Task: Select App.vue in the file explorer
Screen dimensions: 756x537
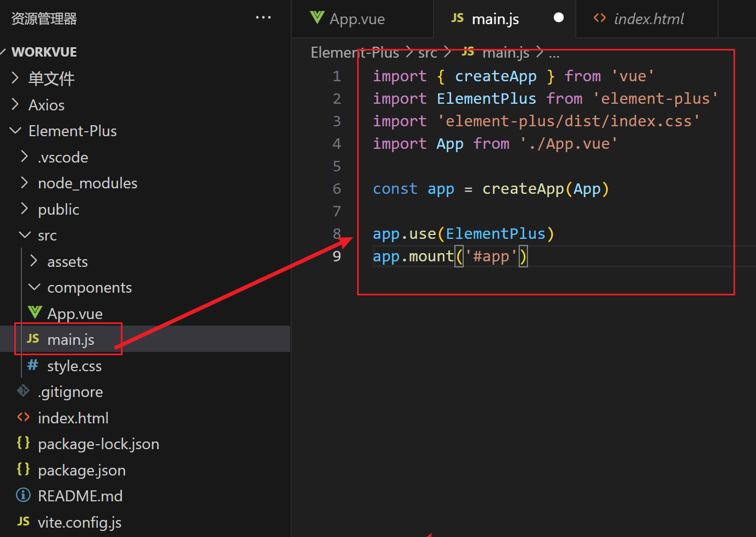Action: [x=74, y=313]
